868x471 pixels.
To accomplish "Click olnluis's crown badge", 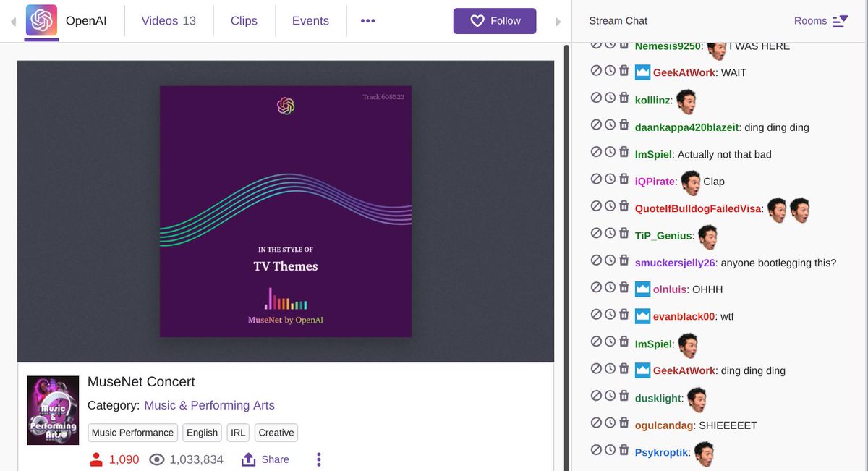I will point(642,289).
